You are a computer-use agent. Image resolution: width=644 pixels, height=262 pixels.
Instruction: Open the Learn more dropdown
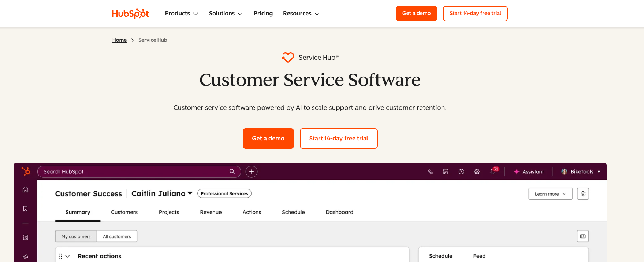550,194
